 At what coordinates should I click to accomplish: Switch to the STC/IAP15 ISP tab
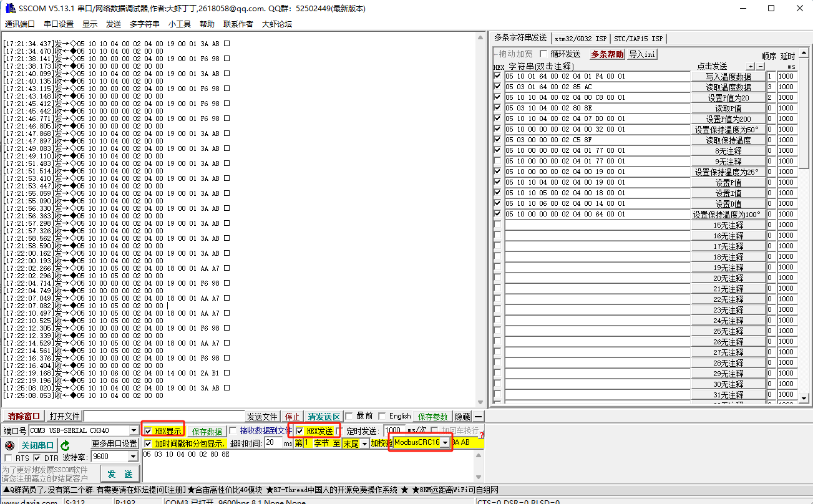tap(638, 39)
